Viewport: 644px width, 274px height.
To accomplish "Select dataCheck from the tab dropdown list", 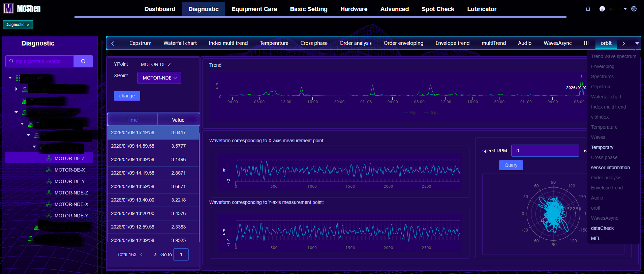I will pyautogui.click(x=602, y=228).
